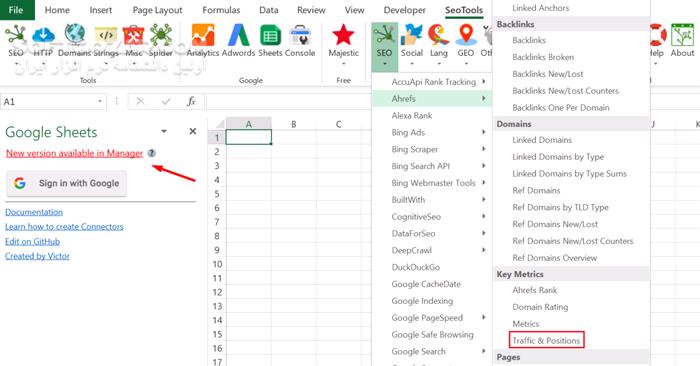Choose Domain Rating from Key Metrics
This screenshot has height=366, width=700.
[540, 307]
